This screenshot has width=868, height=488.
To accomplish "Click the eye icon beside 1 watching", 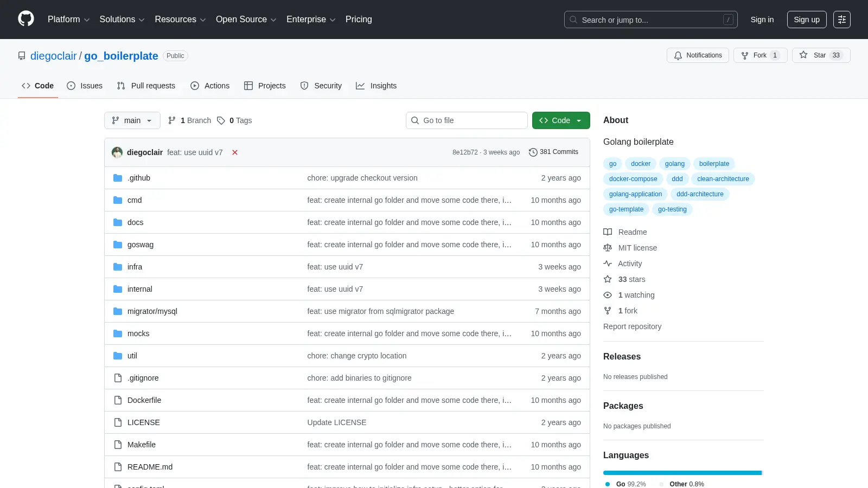I will coord(608,295).
